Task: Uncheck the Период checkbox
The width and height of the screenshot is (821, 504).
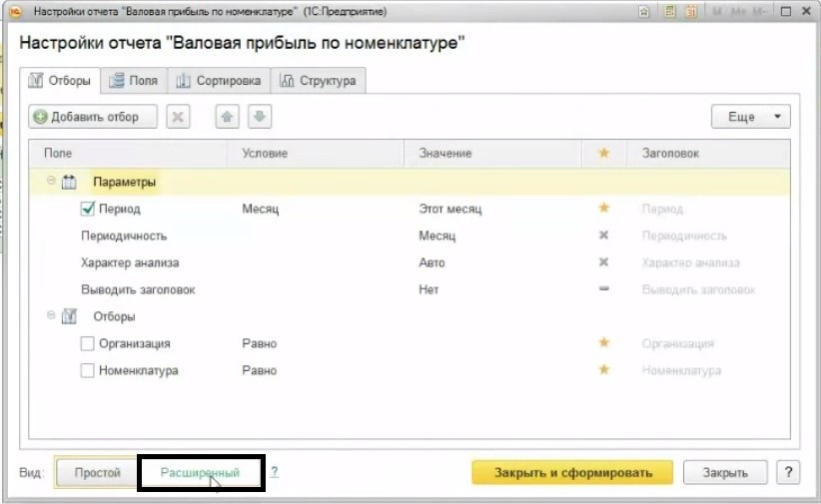Action: 87,210
